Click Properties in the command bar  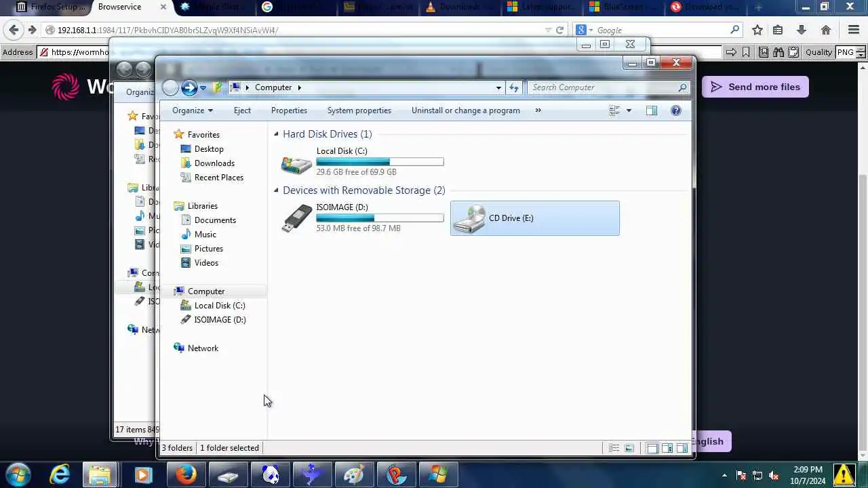point(289,110)
